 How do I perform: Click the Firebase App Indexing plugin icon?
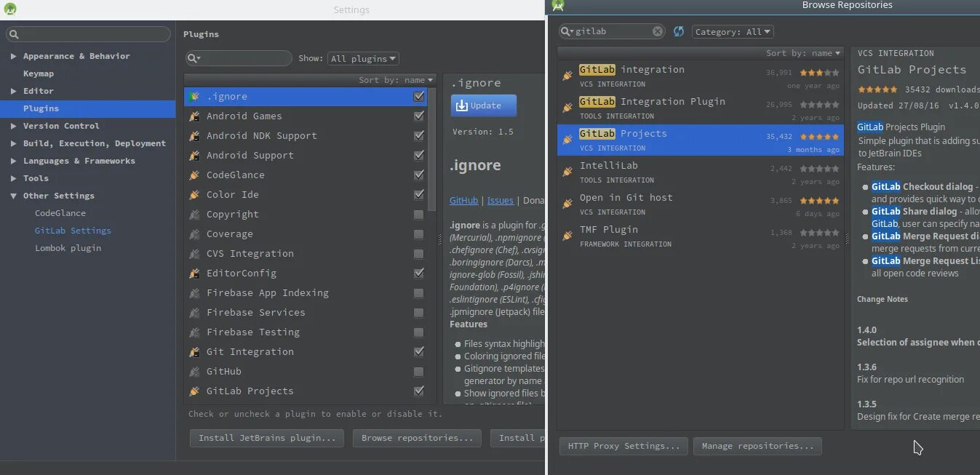tap(194, 293)
